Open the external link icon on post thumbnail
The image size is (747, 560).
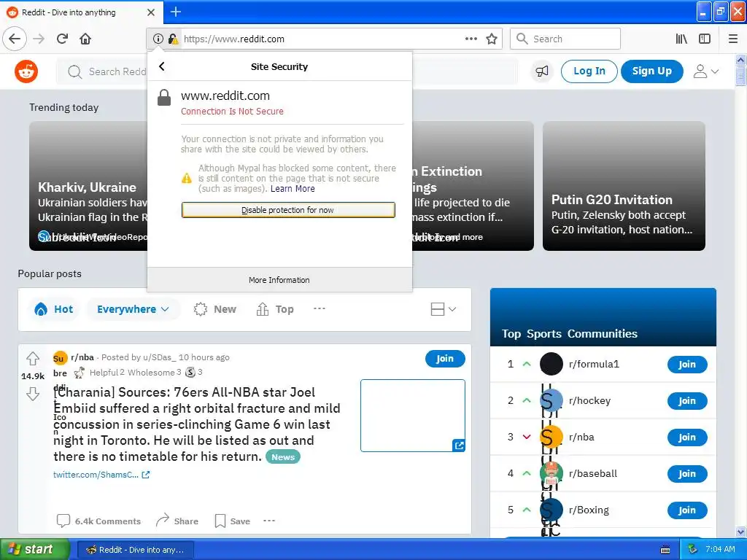point(459,446)
